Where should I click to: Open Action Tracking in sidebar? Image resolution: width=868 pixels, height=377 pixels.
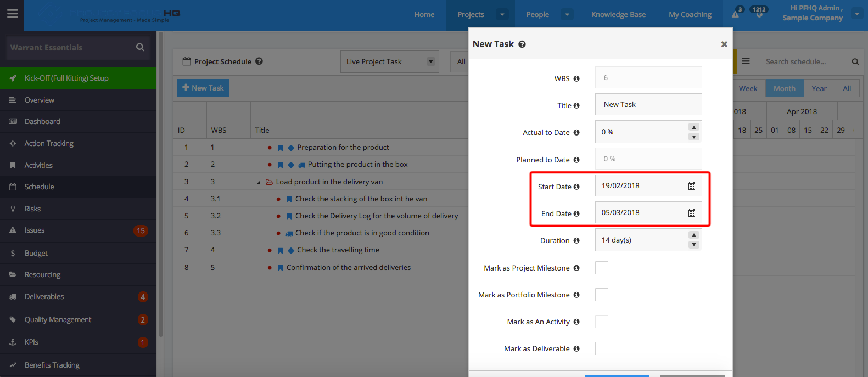(78, 143)
